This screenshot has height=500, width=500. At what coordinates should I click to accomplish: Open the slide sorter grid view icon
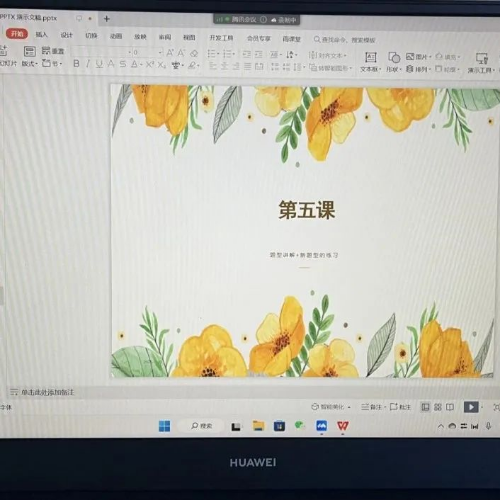(x=438, y=407)
